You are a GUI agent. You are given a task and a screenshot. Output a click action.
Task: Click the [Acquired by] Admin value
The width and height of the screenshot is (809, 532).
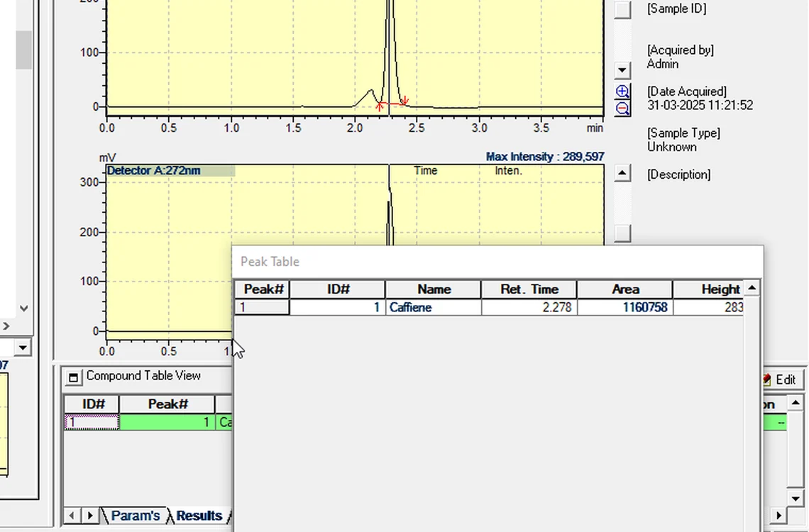pyautogui.click(x=663, y=64)
